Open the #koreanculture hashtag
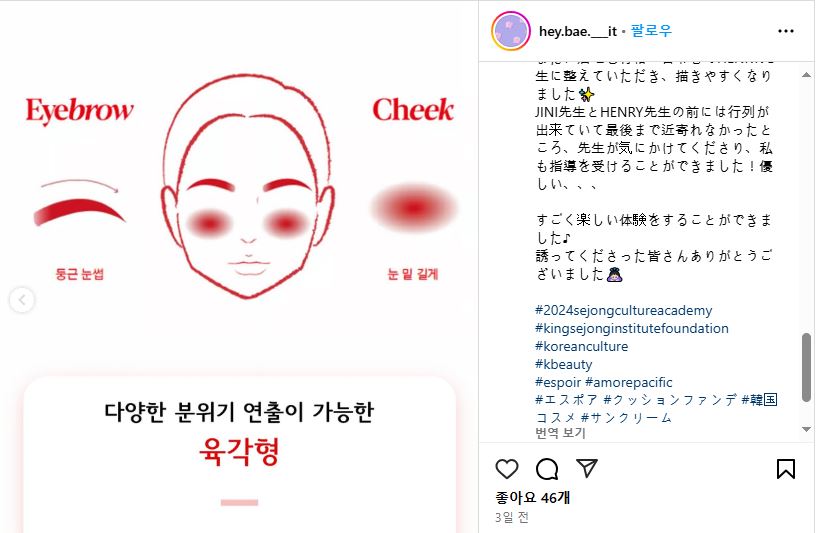Image resolution: width=818 pixels, height=533 pixels. tap(582, 346)
